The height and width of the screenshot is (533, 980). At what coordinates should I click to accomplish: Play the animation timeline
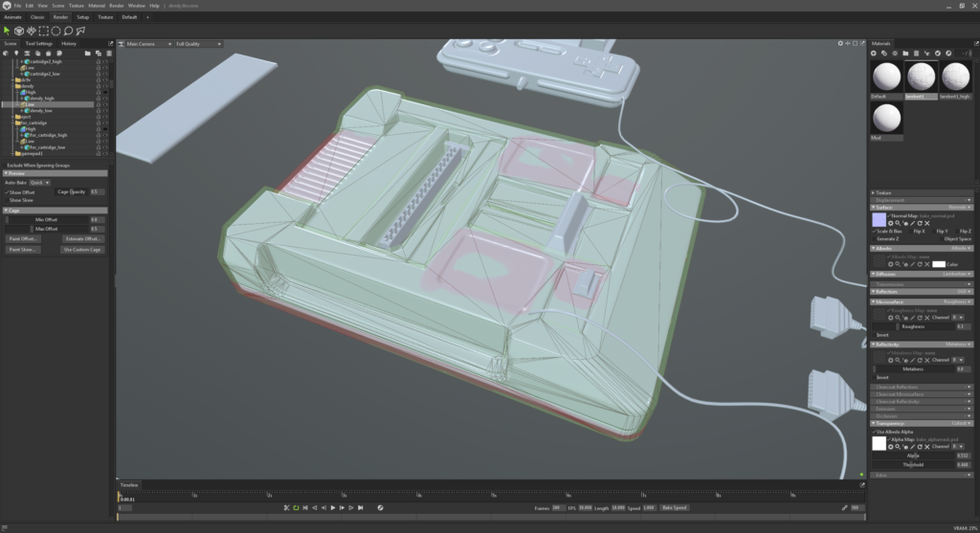pyautogui.click(x=332, y=508)
